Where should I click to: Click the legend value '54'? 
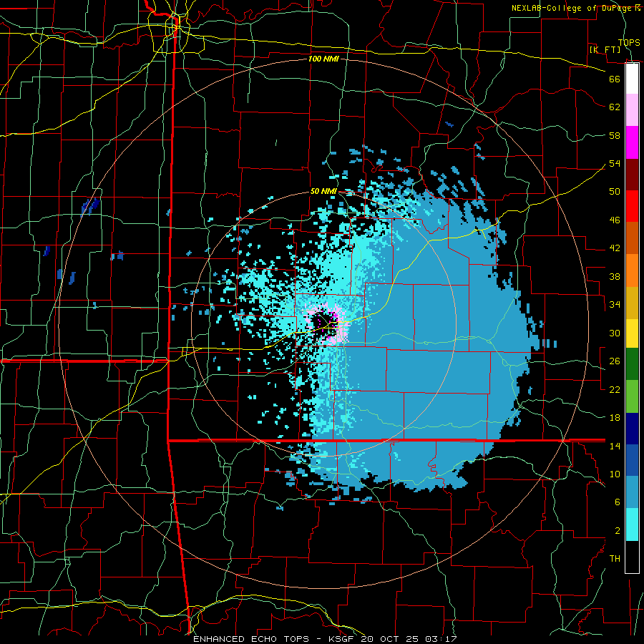click(615, 163)
